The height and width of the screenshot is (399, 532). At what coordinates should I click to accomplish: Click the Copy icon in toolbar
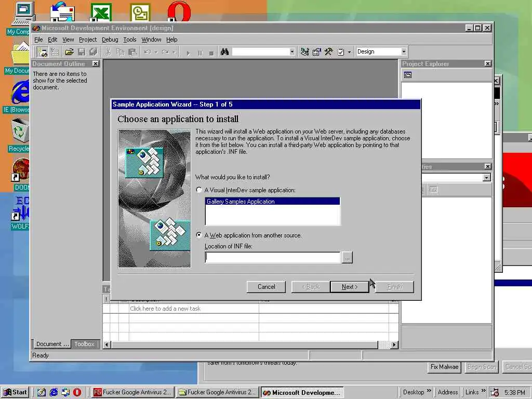pyautogui.click(x=121, y=52)
